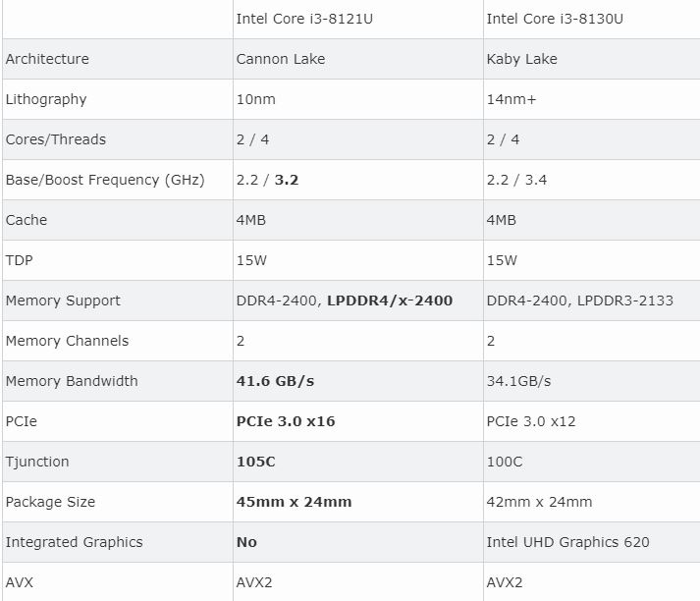The height and width of the screenshot is (601, 700).
Task: Click the 105C Tjunction value
Action: [256, 462]
